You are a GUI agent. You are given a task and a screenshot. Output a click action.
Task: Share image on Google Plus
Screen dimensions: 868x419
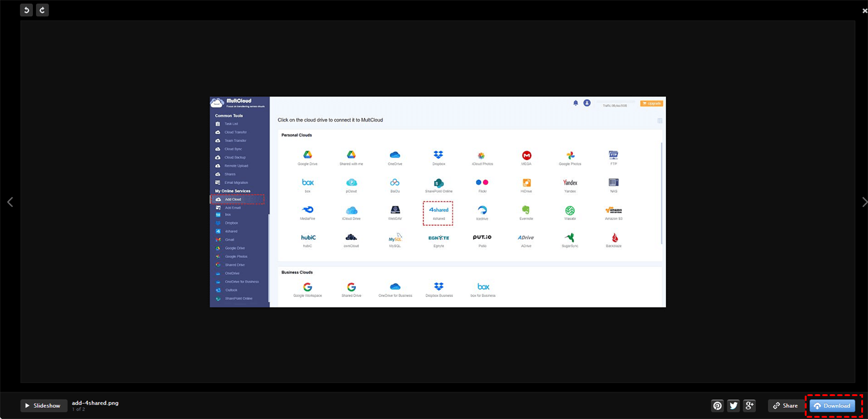750,405
